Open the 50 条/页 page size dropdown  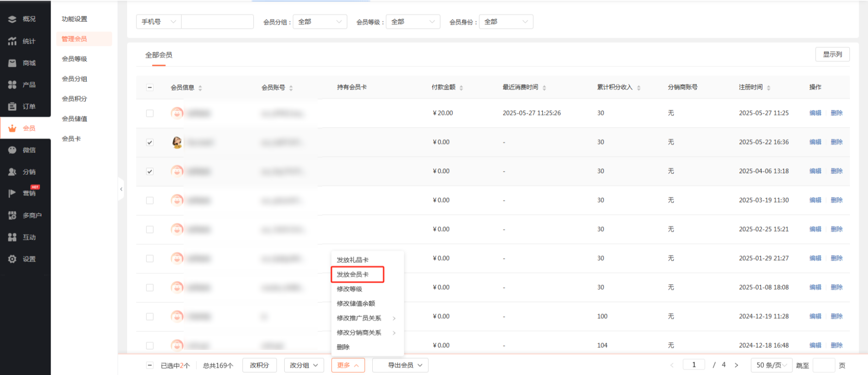click(771, 365)
